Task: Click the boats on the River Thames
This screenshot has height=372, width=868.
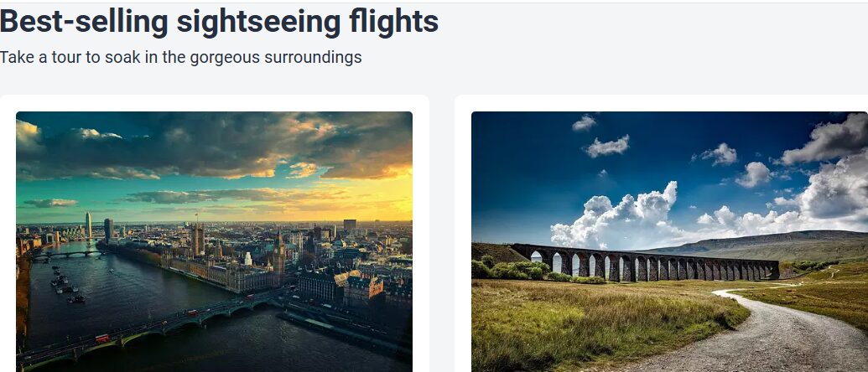Action: tap(66, 285)
